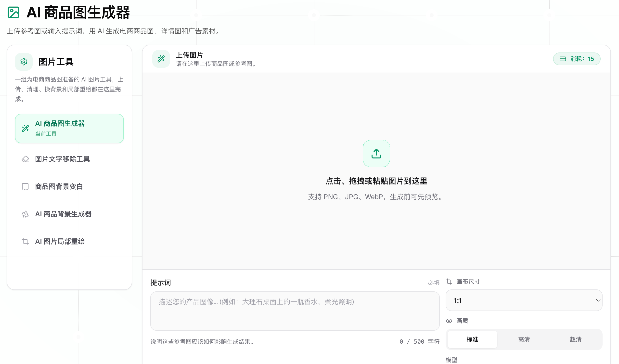Click the 必填 required label
This screenshot has height=364, width=619.
tap(434, 283)
